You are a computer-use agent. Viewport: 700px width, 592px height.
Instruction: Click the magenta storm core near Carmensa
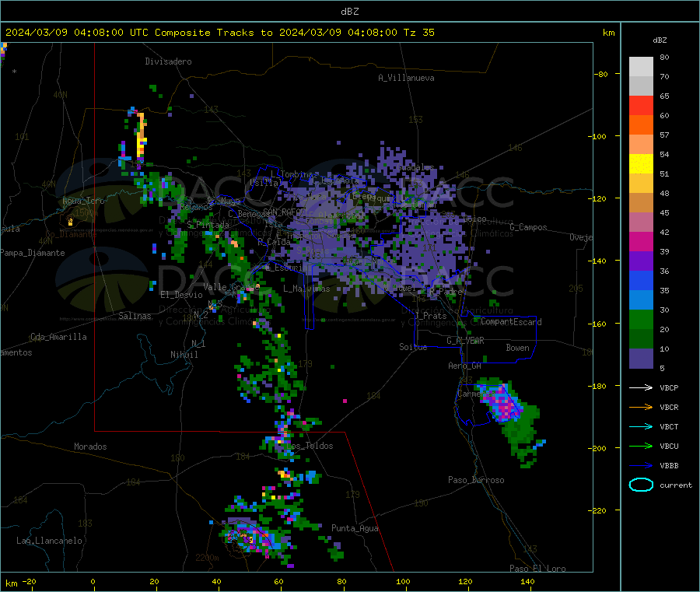tap(503, 405)
